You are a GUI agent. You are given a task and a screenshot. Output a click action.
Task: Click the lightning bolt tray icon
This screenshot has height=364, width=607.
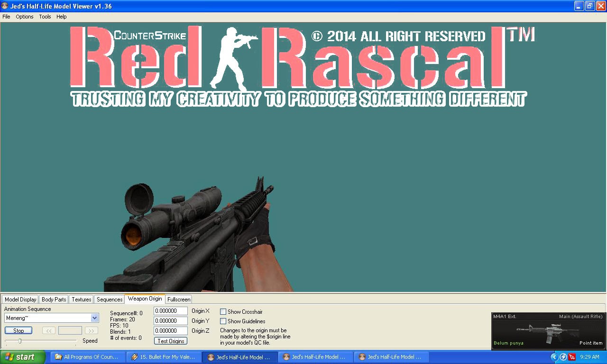(x=563, y=357)
